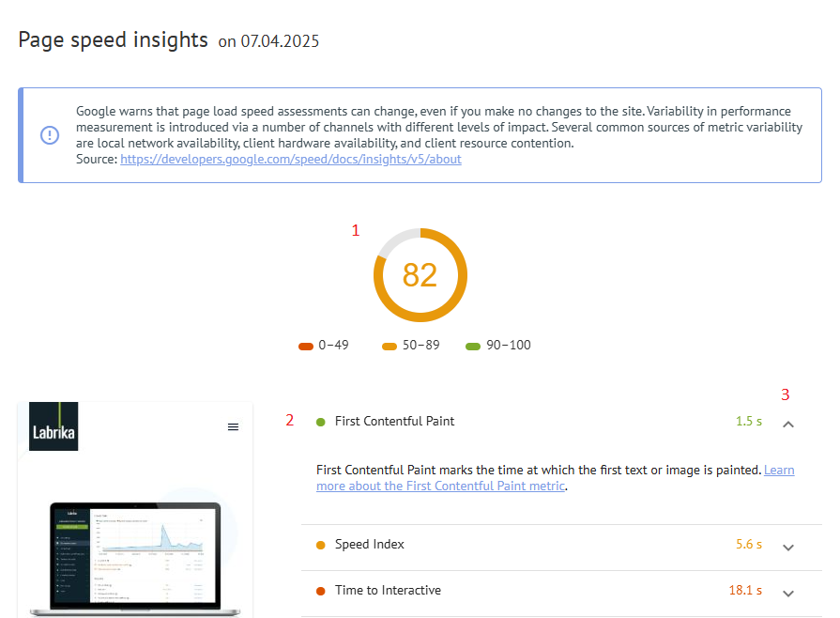
Task: Click the Speed Index value 5.6 s
Action: coord(748,545)
